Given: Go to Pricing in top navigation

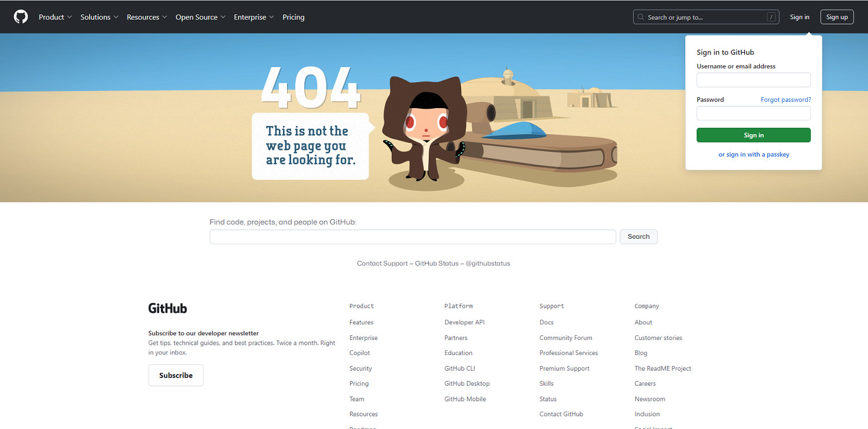Looking at the screenshot, I should [293, 17].
